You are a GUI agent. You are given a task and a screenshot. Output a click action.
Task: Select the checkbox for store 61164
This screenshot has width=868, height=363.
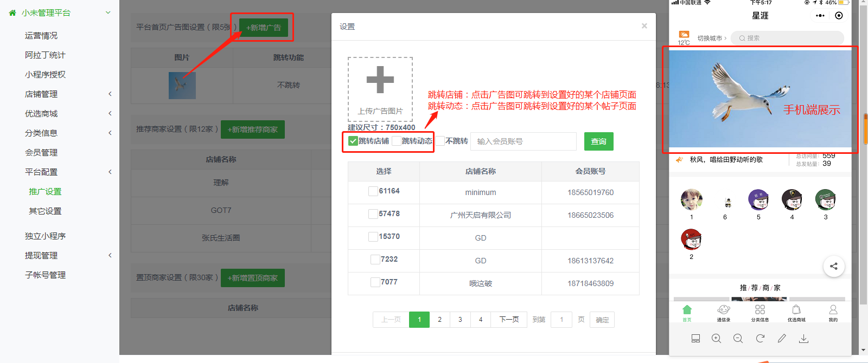373,191
